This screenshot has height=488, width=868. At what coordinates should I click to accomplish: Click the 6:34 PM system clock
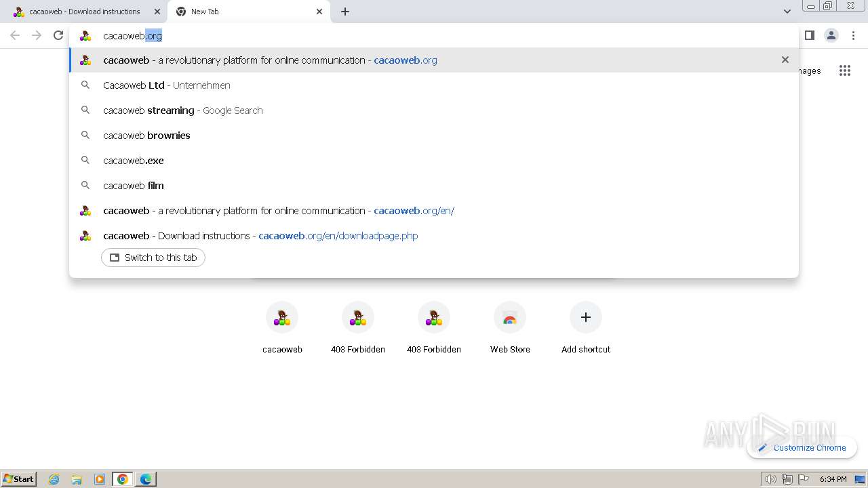[833, 479]
